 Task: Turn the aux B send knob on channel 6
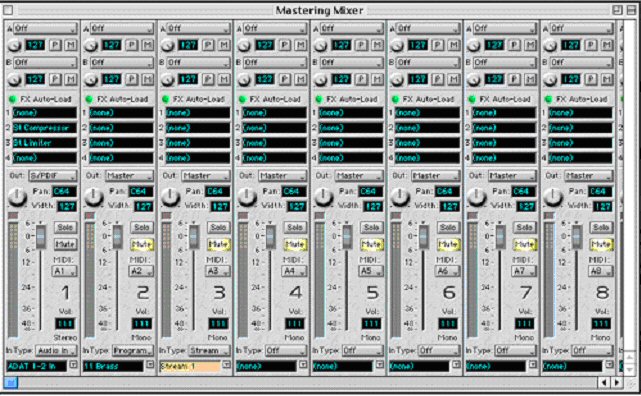point(397,79)
